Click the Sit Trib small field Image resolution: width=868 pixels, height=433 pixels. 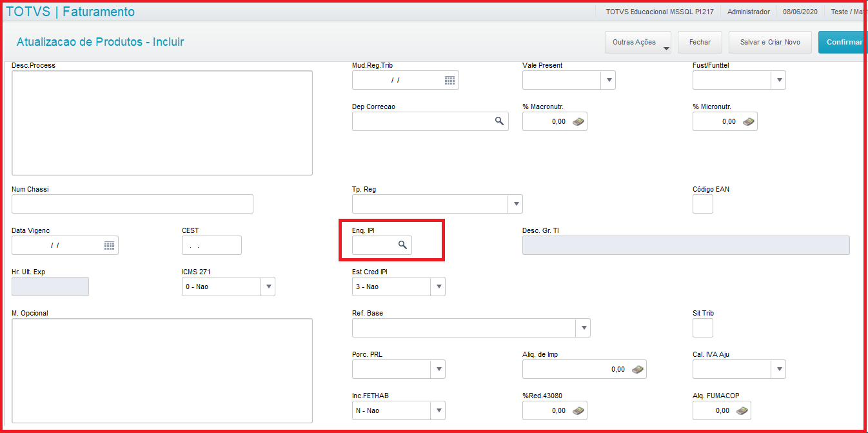click(703, 328)
